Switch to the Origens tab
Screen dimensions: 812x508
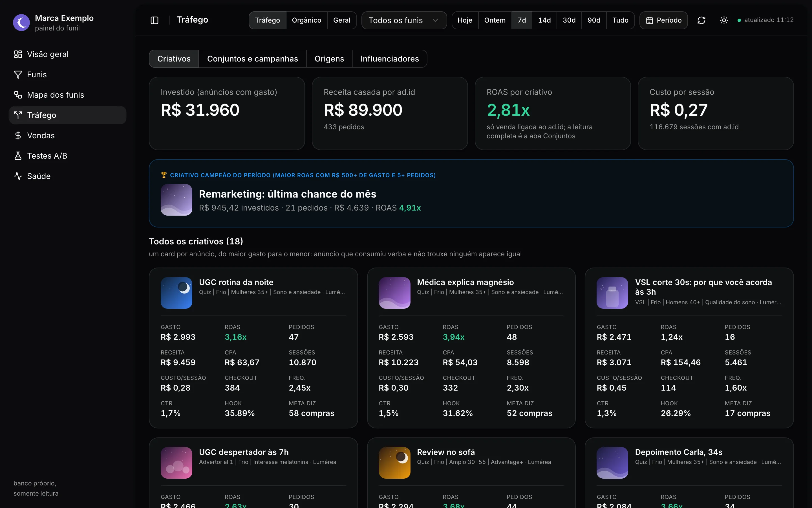[329, 59]
